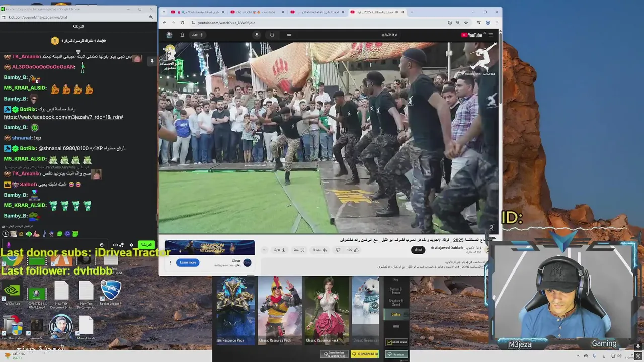Image resolution: width=644 pixels, height=362 pixels.
Task: Click the playing YouTube video
Action: coord(329,137)
